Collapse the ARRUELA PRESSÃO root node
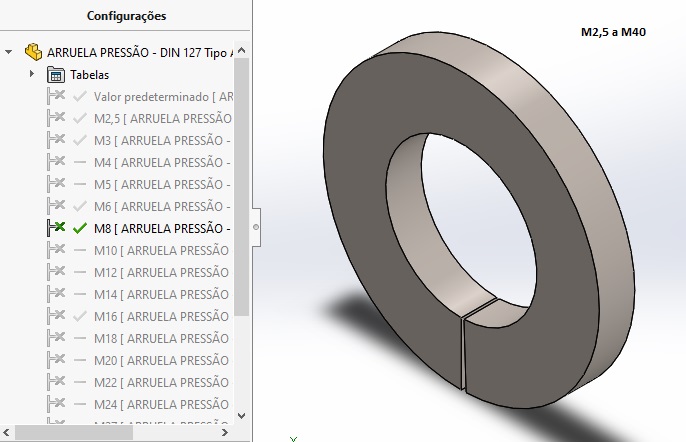 click(8, 52)
